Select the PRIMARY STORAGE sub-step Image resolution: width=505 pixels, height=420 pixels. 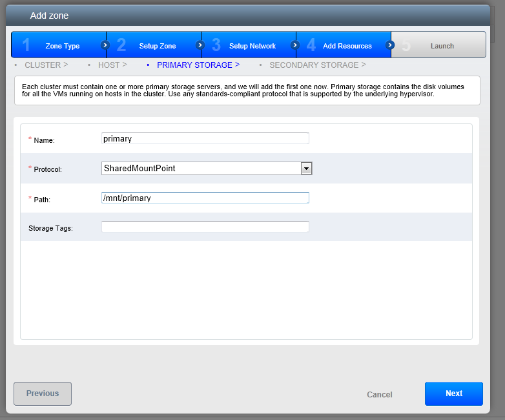pos(198,65)
